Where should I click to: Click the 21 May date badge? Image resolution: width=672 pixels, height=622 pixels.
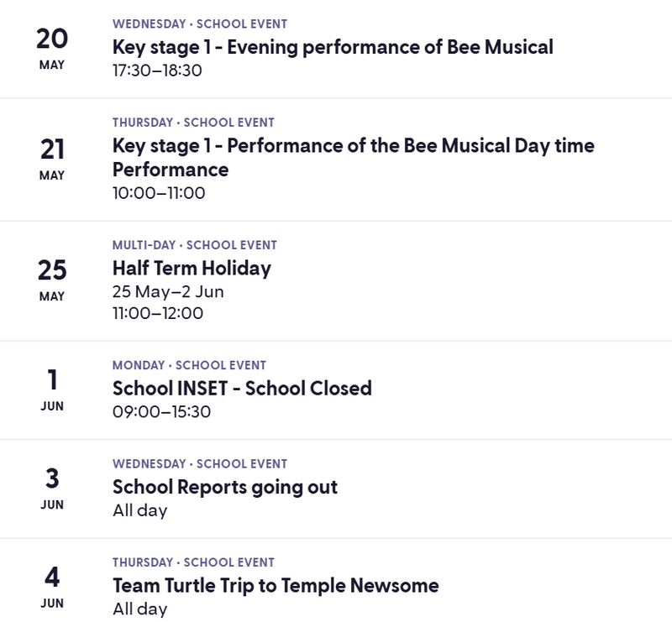52,159
